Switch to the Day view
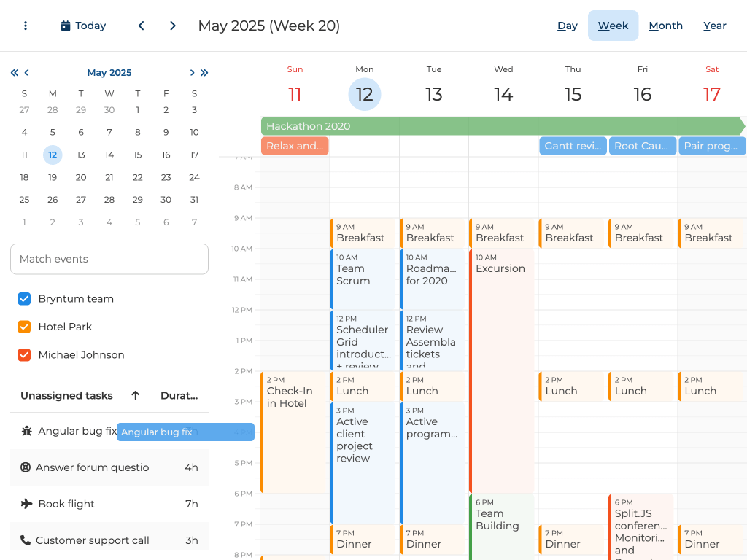The height and width of the screenshot is (560, 747). pyautogui.click(x=568, y=26)
